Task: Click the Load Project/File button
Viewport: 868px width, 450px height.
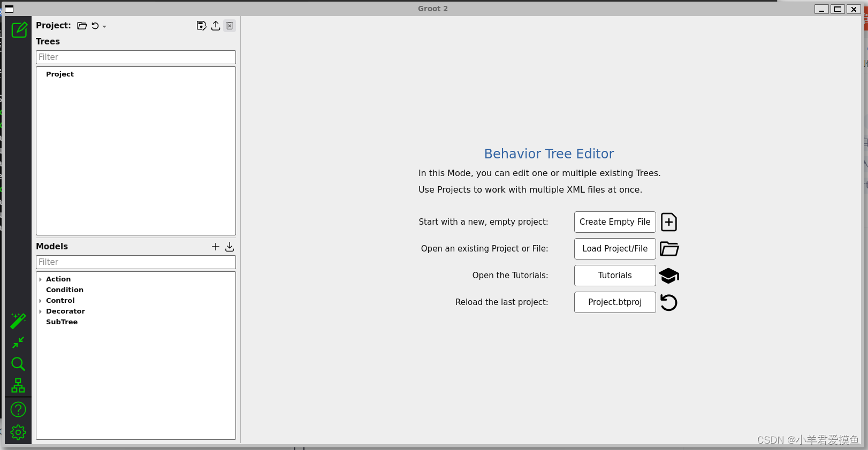Action: [615, 249]
